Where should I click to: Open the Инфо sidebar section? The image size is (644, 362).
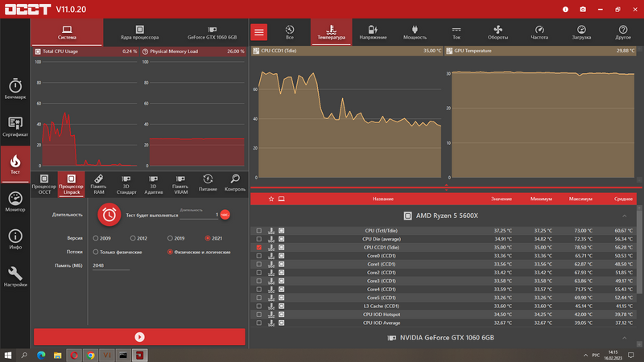(x=15, y=239)
